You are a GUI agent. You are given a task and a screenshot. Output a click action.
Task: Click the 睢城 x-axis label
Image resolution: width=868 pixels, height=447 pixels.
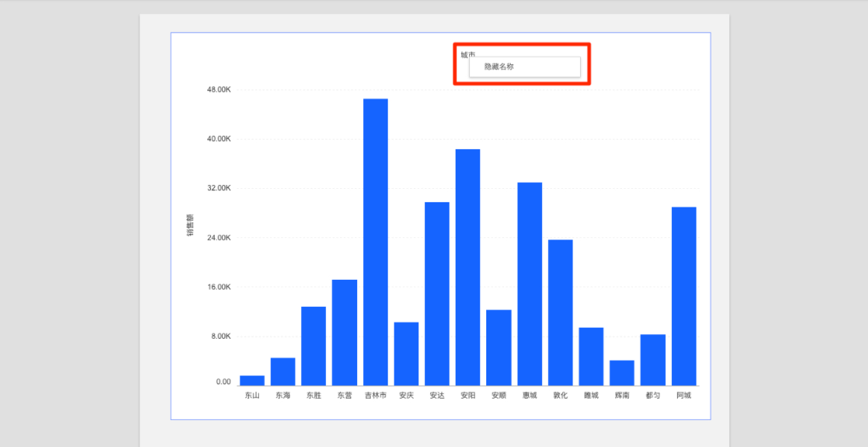(x=591, y=396)
